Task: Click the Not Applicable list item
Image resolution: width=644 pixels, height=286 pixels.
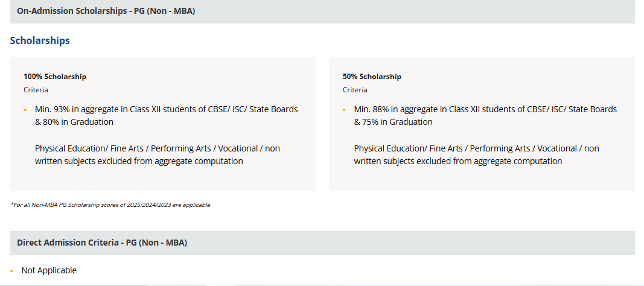Action: (x=49, y=270)
